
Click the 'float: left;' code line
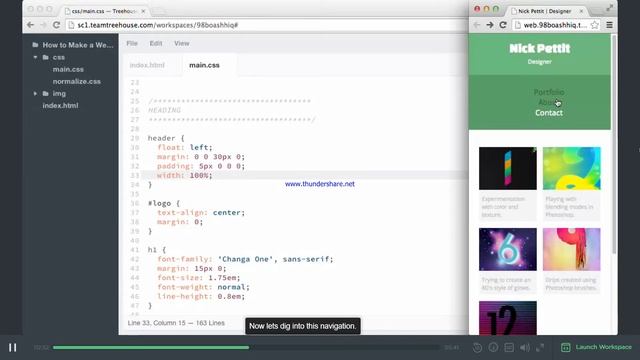pos(185,147)
